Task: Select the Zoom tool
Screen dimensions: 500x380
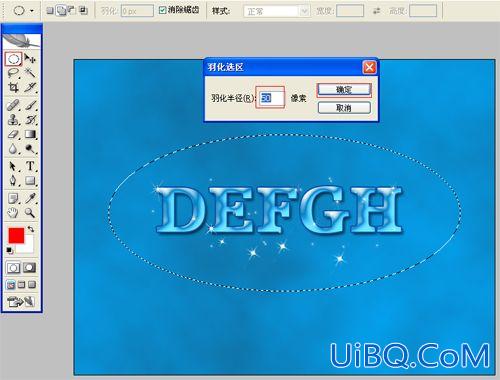Action: click(30, 213)
